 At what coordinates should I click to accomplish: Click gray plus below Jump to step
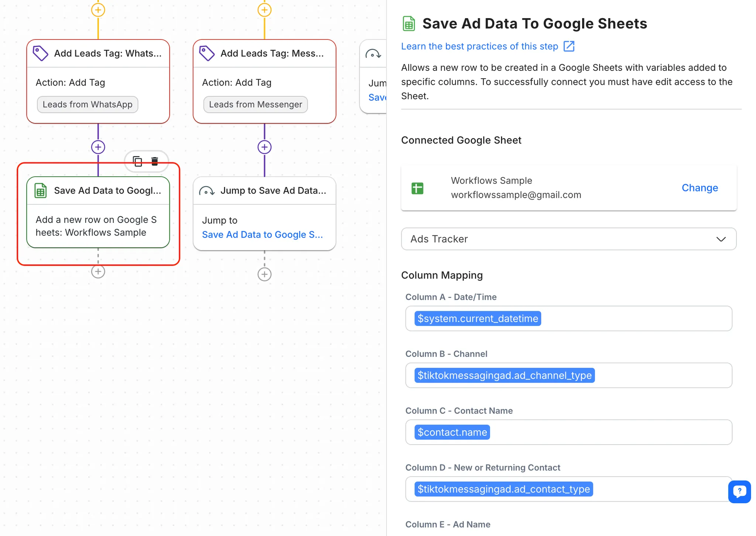click(264, 274)
